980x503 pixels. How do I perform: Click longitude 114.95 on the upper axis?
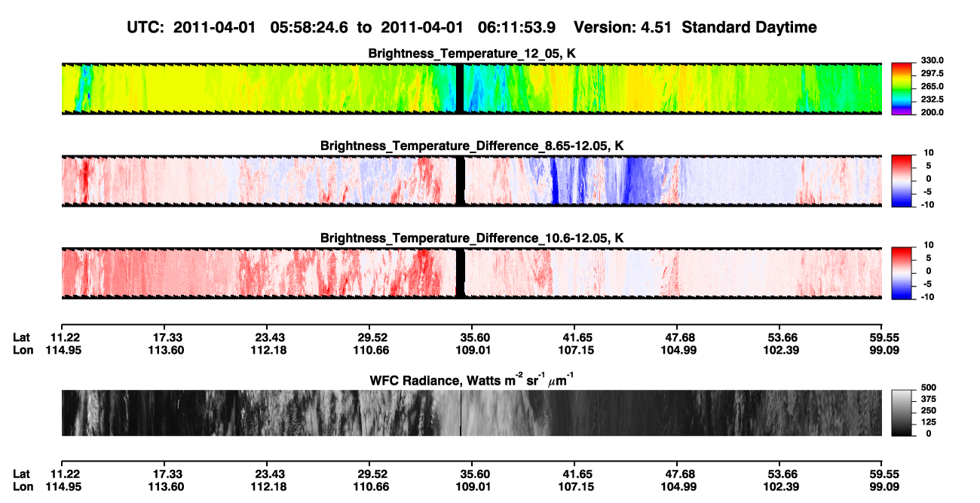tap(63, 350)
